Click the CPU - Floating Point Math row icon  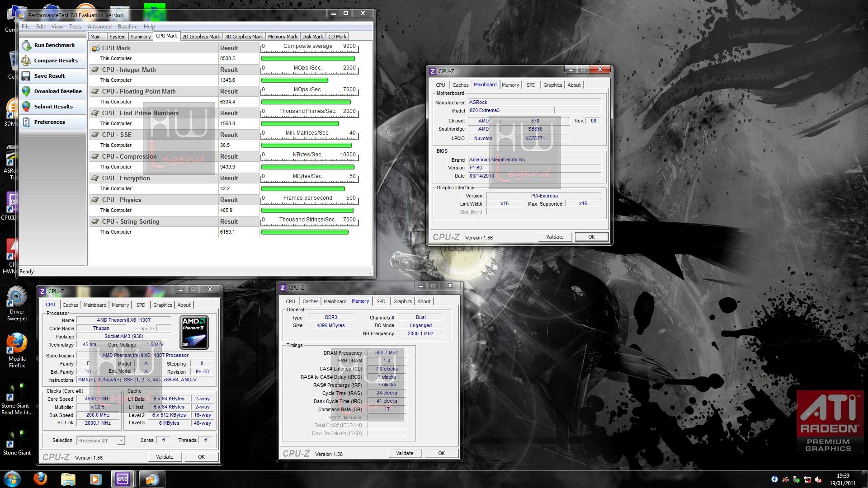(x=95, y=91)
